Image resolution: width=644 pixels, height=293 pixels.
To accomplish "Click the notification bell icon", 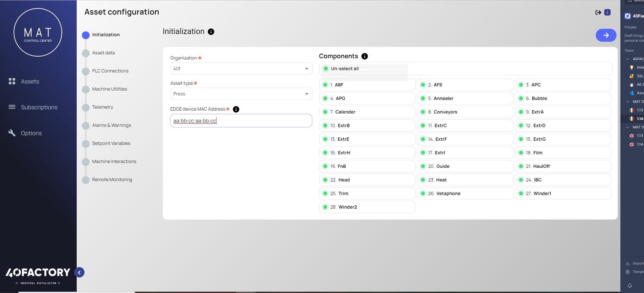I will point(630,286).
